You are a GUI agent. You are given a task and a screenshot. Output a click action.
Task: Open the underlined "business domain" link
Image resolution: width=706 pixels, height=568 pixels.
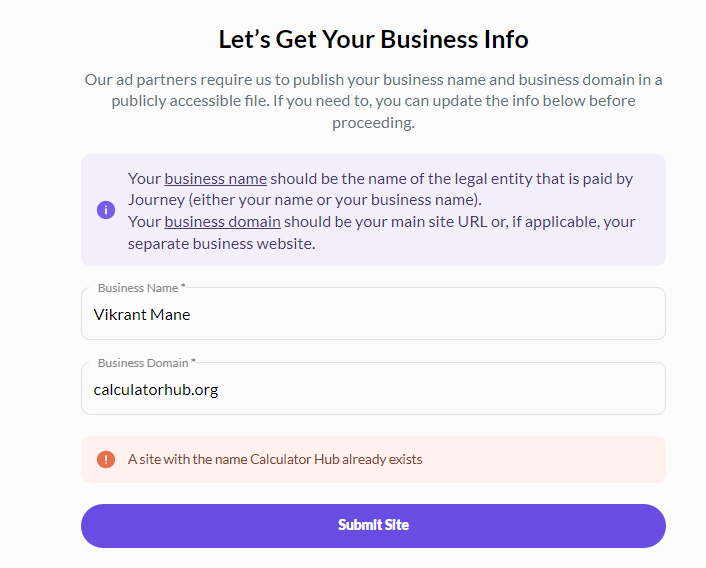[222, 222]
